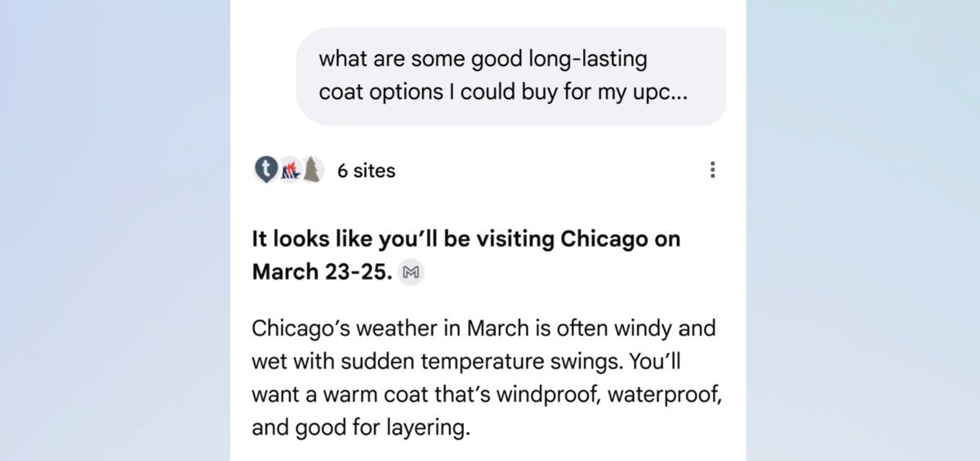Click the Gmail source chip after March 23-25
The width and height of the screenshot is (980, 461).
(412, 271)
